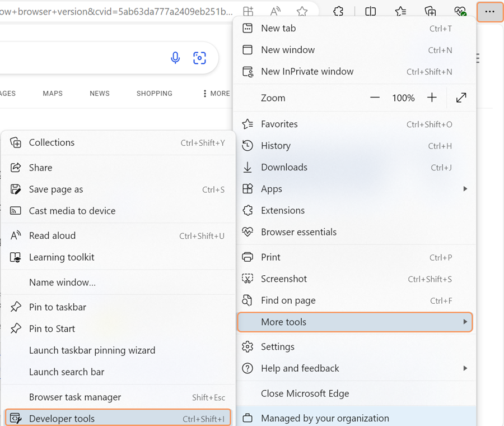Image resolution: width=504 pixels, height=426 pixels.
Task: Choose Browser task manager
Action: [x=75, y=397]
